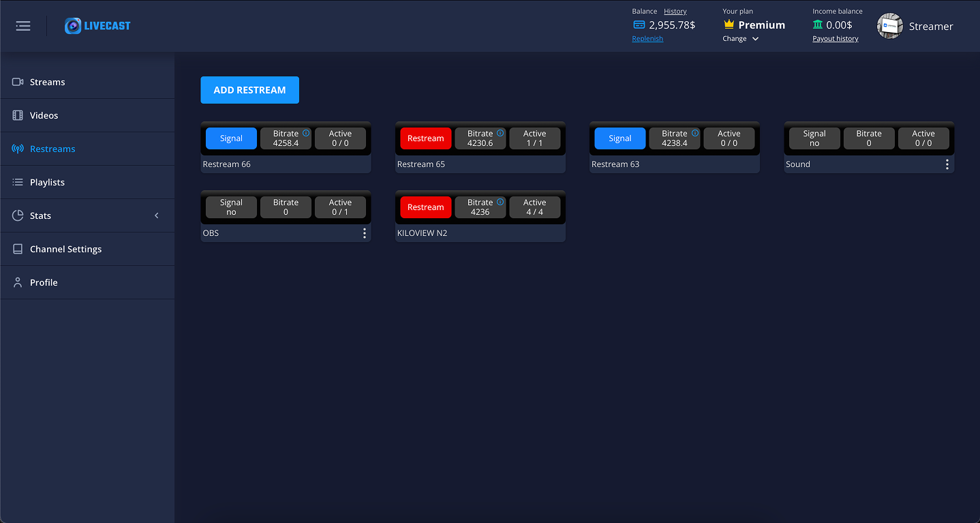Switch to the Restreams section
This screenshot has height=523, width=980.
(x=53, y=149)
